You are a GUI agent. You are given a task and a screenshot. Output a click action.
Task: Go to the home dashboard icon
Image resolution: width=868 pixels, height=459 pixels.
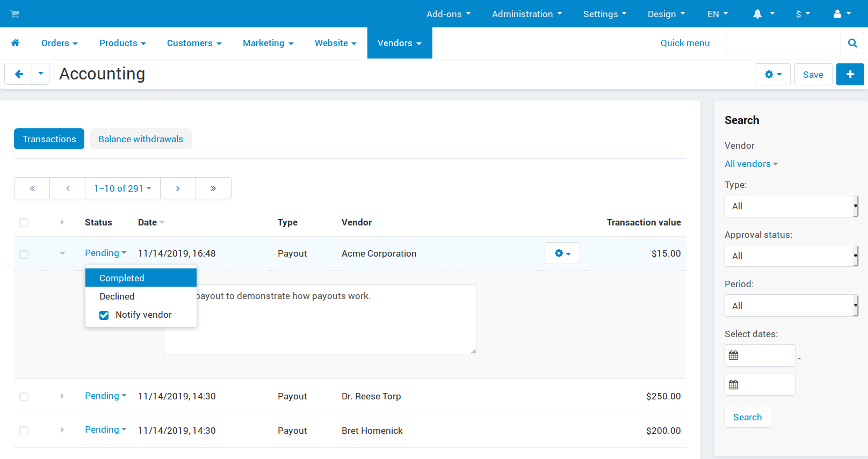[15, 43]
